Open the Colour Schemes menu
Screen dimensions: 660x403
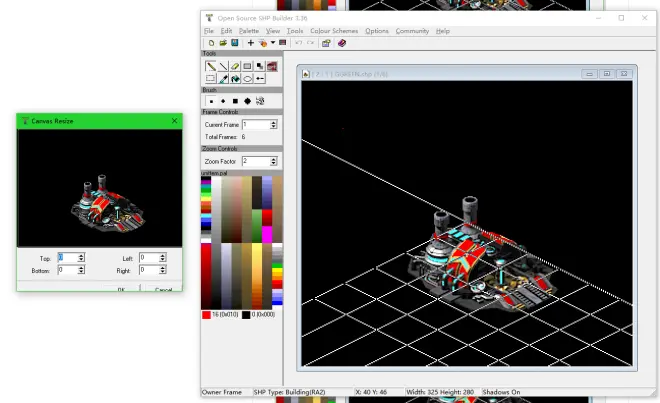[334, 31]
